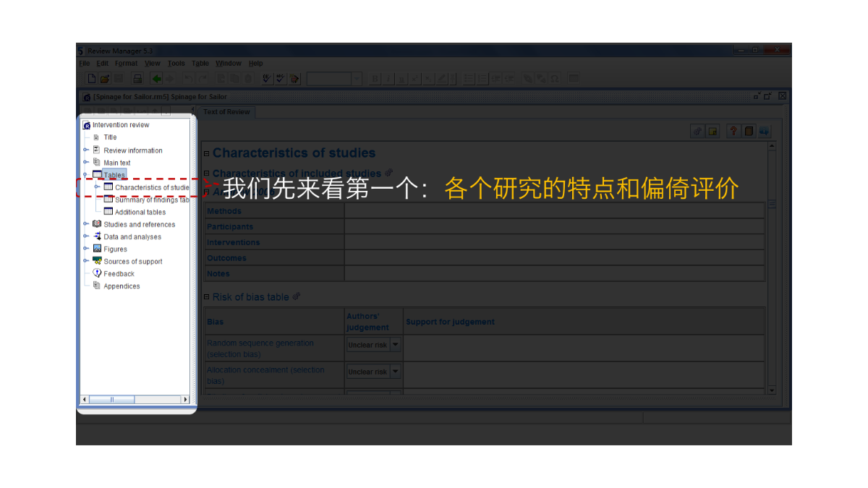The image size is (868, 488).
Task: Expand the Studies and references handle
Action: coord(86,223)
